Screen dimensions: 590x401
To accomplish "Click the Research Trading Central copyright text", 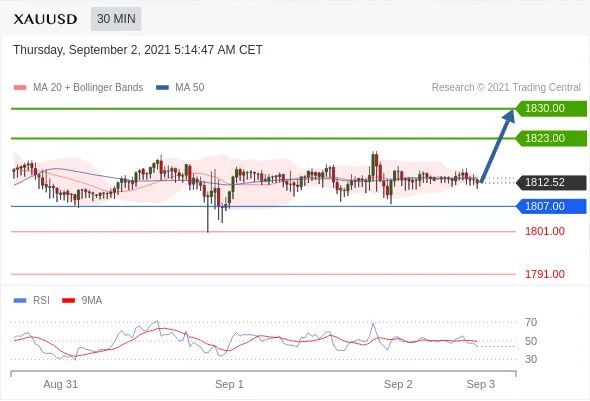I will point(506,87).
